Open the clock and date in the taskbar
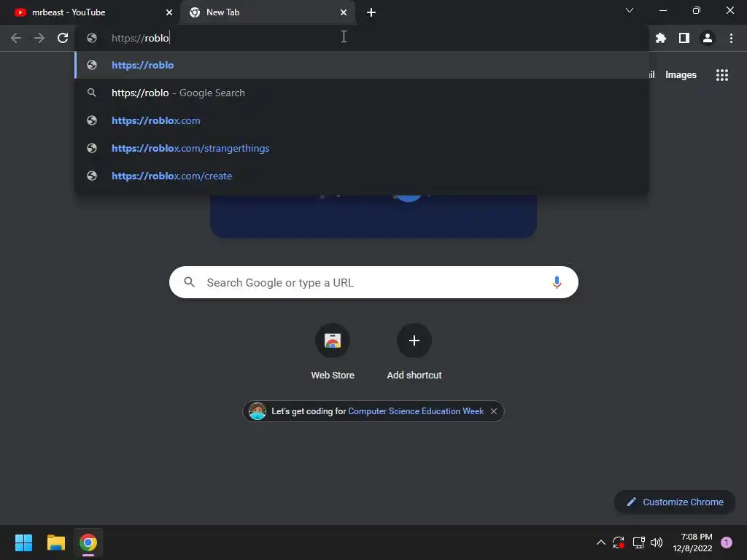747x560 pixels. pos(692,542)
